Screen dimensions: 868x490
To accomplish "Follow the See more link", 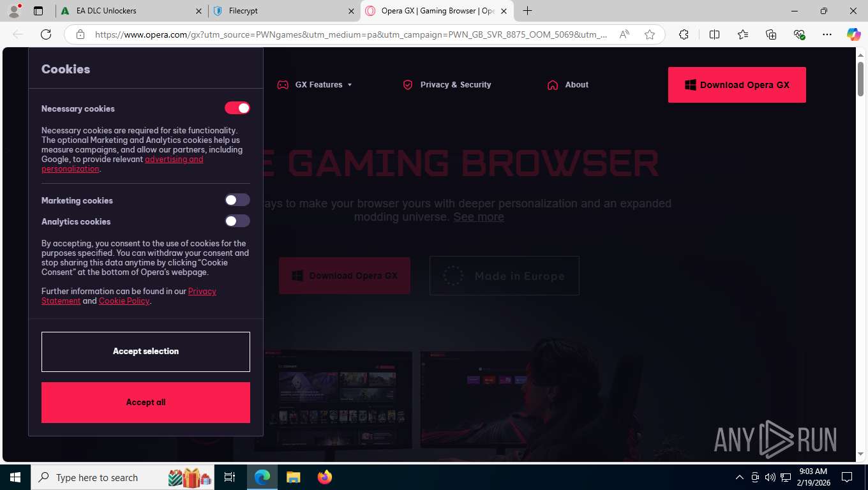I will point(479,217).
